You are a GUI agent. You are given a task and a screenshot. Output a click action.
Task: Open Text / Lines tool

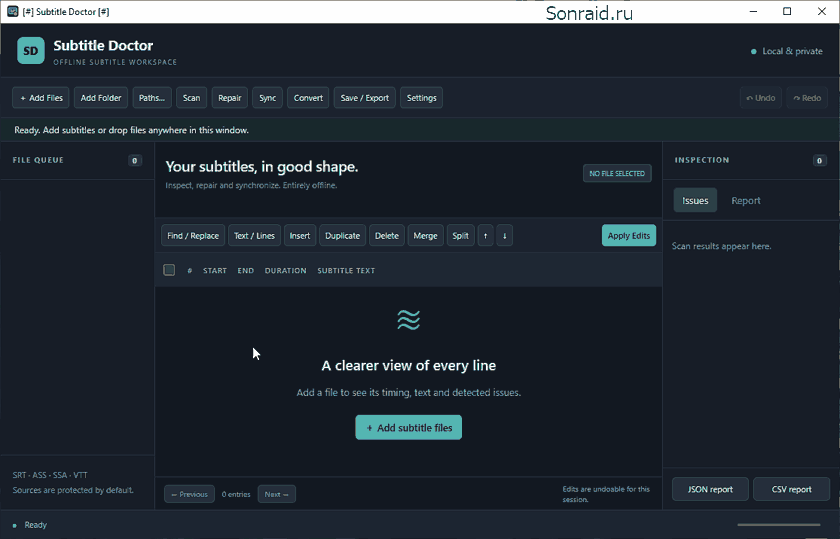(x=254, y=236)
